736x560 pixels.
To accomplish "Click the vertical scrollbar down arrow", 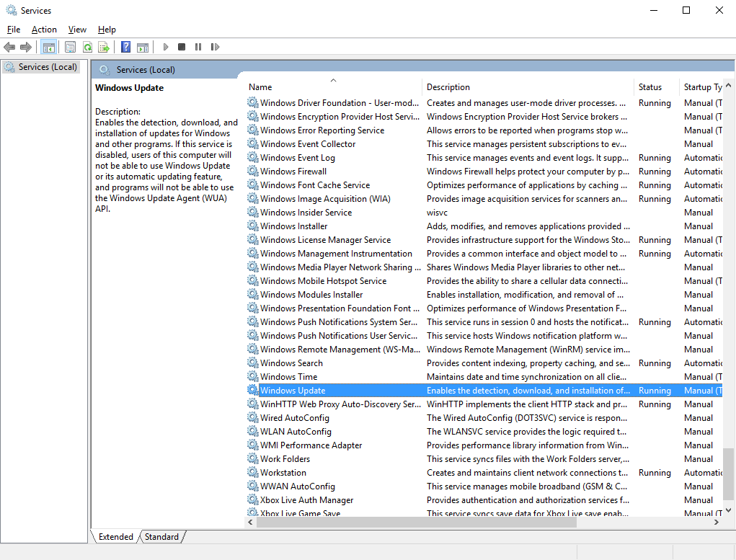I will click(x=728, y=510).
